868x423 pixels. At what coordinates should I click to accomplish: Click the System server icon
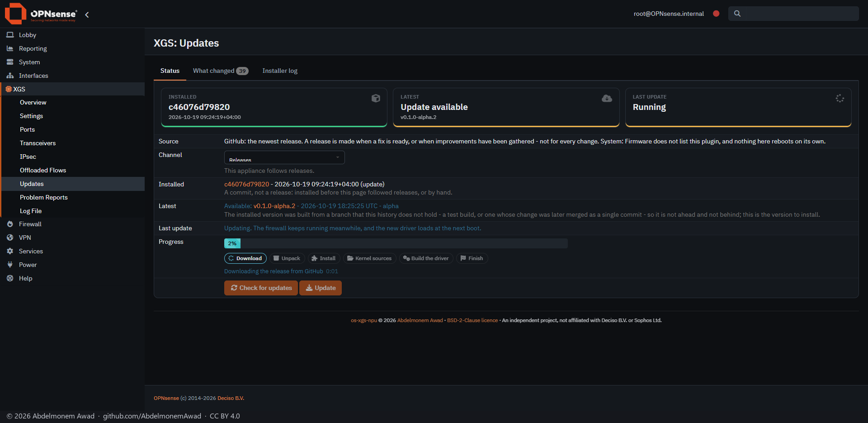10,62
